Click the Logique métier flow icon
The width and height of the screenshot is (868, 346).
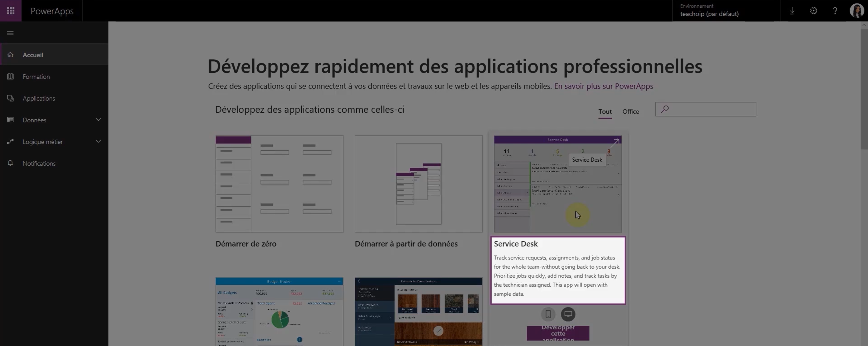click(10, 142)
